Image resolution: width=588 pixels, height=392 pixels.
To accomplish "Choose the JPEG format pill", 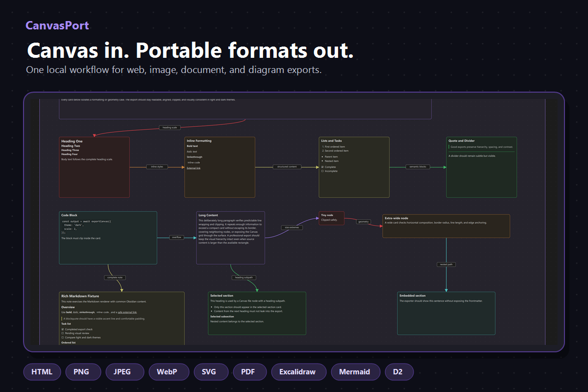I will point(125,371).
